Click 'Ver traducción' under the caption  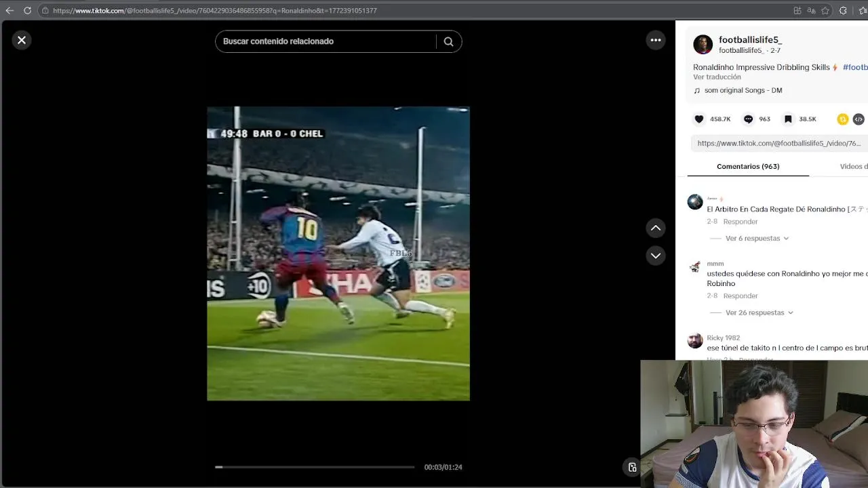(717, 77)
